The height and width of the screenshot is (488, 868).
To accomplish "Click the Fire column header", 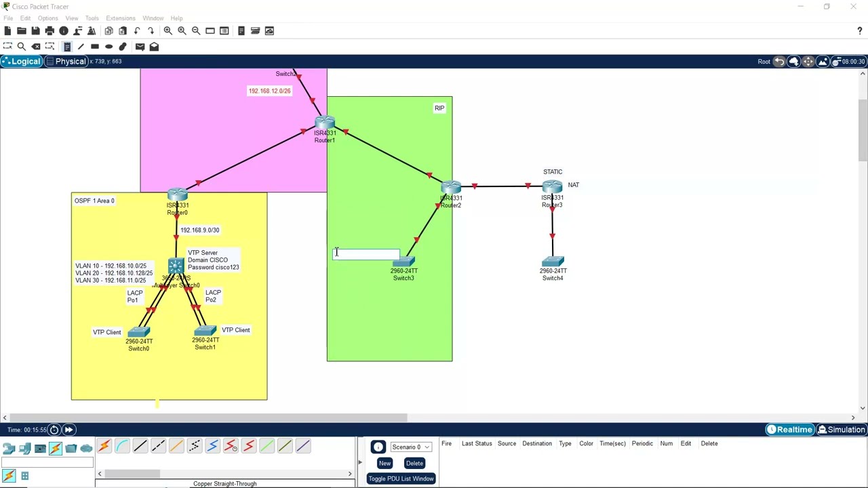I will (x=446, y=443).
